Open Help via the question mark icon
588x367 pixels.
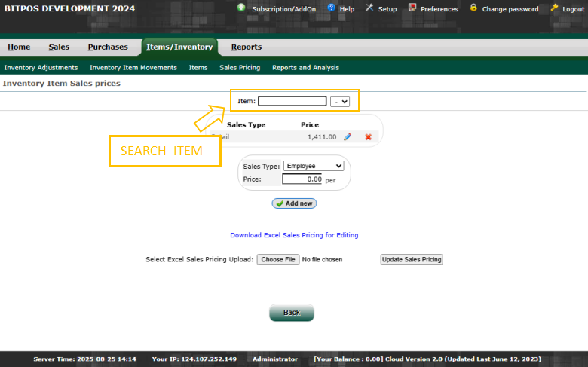[x=331, y=8]
